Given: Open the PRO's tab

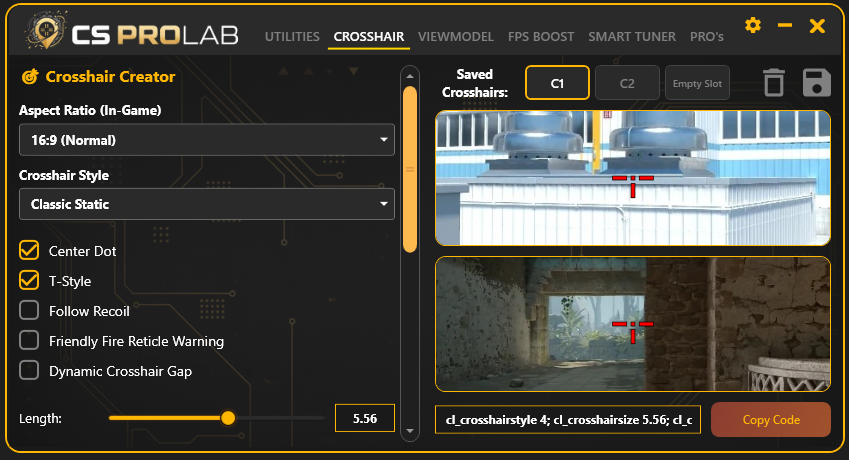Looking at the screenshot, I should (x=707, y=37).
